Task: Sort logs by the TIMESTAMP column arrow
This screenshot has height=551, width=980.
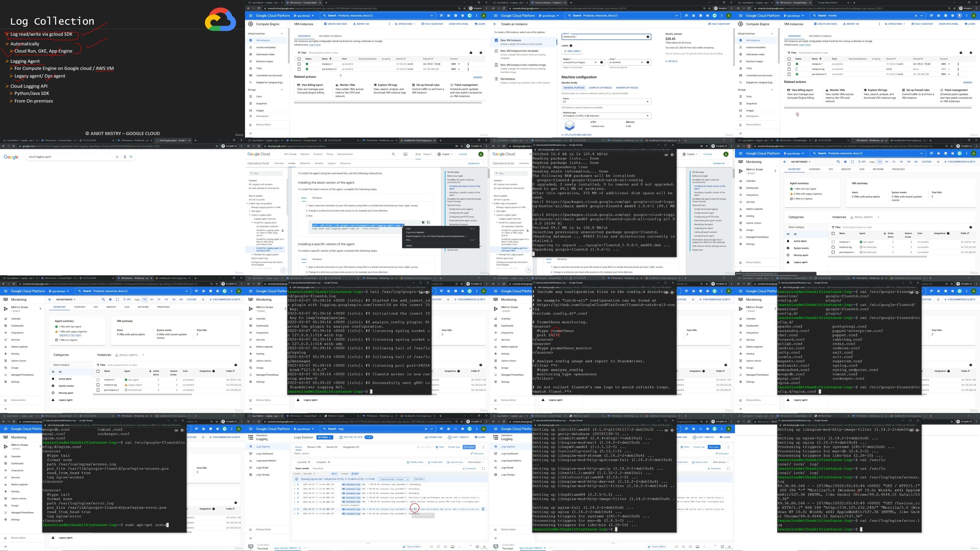Action: pos(314,474)
